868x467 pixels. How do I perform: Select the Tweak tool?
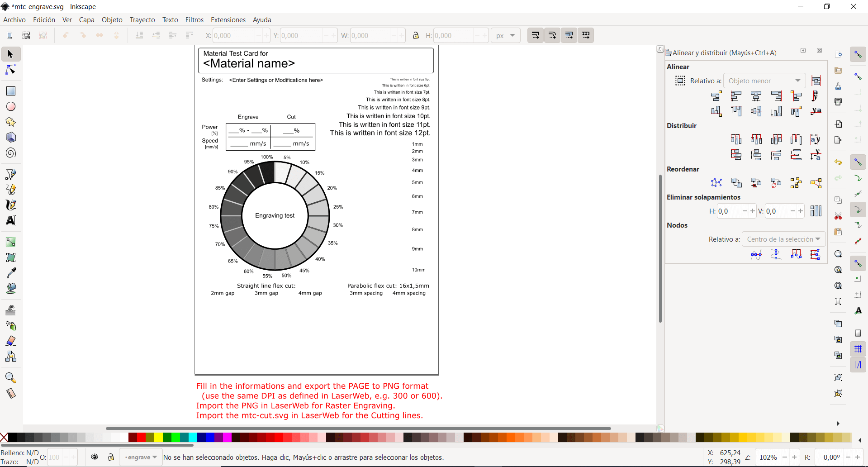pyautogui.click(x=11, y=310)
